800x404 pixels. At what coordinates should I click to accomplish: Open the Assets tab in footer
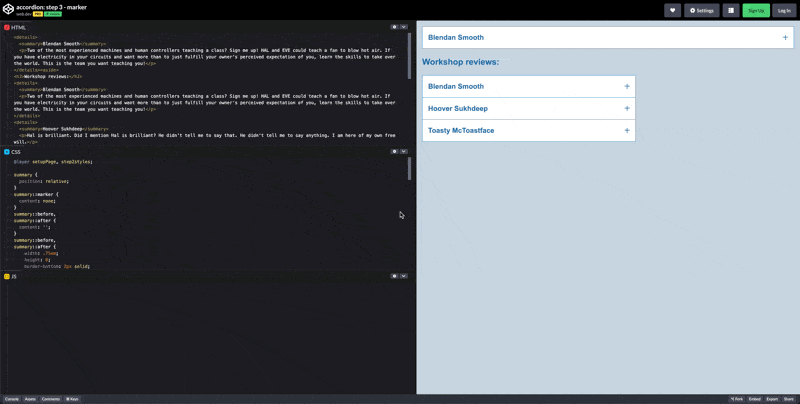[30, 399]
